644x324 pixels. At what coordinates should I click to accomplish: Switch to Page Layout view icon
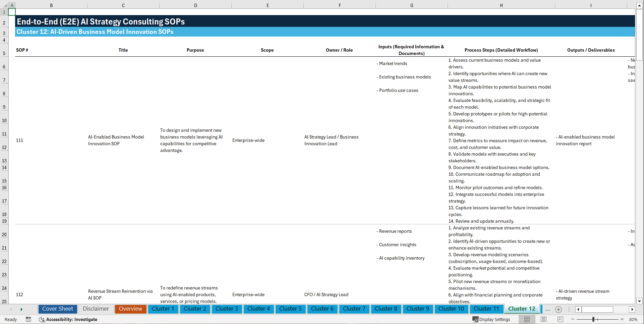tap(543, 319)
